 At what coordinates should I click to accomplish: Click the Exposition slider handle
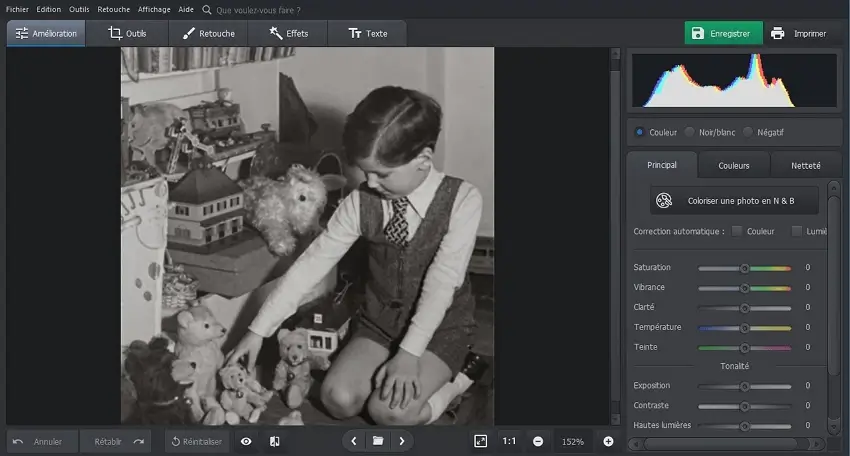click(x=744, y=386)
